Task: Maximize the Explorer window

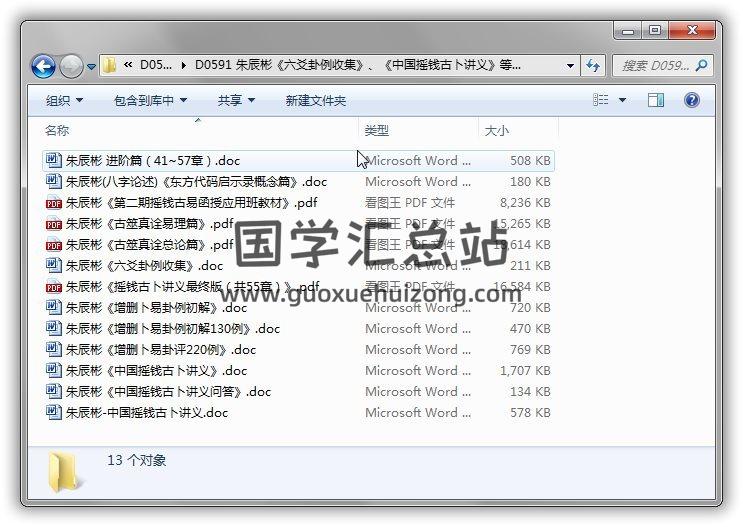Action: click(x=655, y=31)
